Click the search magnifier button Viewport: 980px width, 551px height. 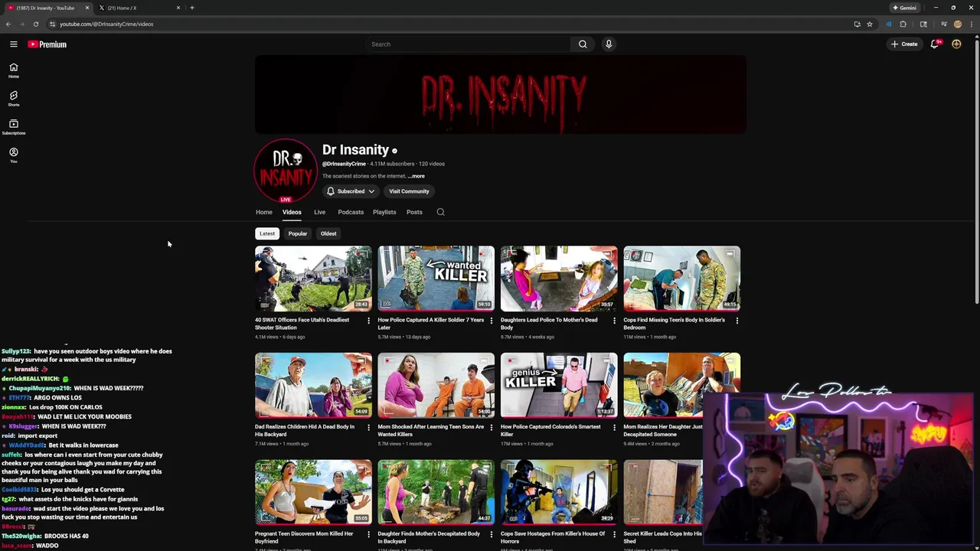click(583, 44)
